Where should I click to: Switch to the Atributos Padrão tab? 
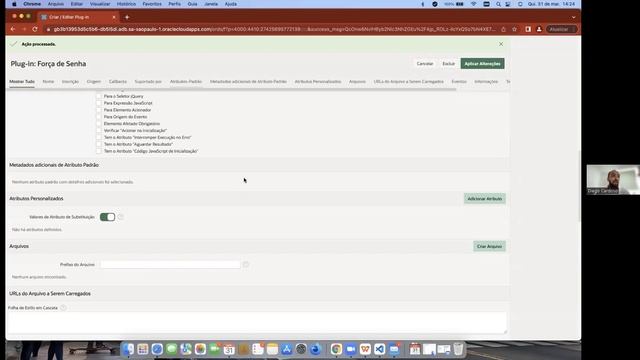[186, 82]
